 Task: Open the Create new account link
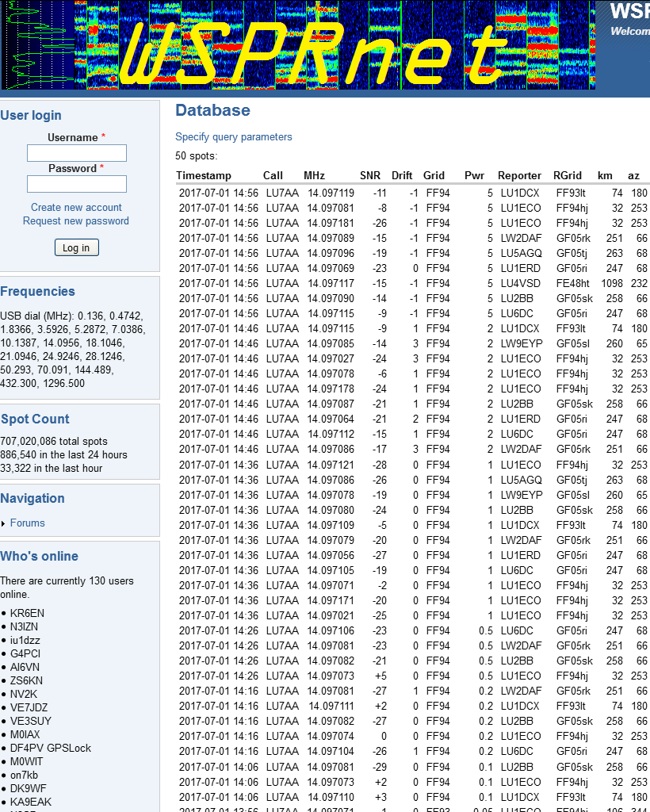click(x=76, y=207)
